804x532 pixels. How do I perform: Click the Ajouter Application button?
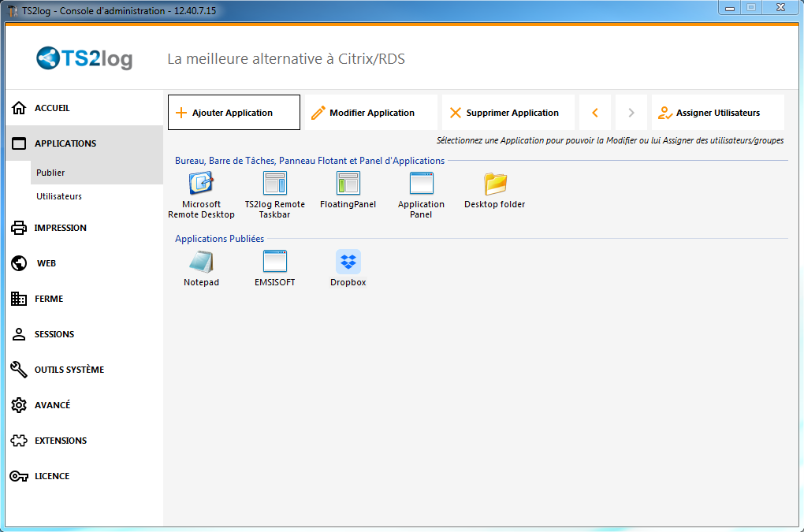point(234,112)
